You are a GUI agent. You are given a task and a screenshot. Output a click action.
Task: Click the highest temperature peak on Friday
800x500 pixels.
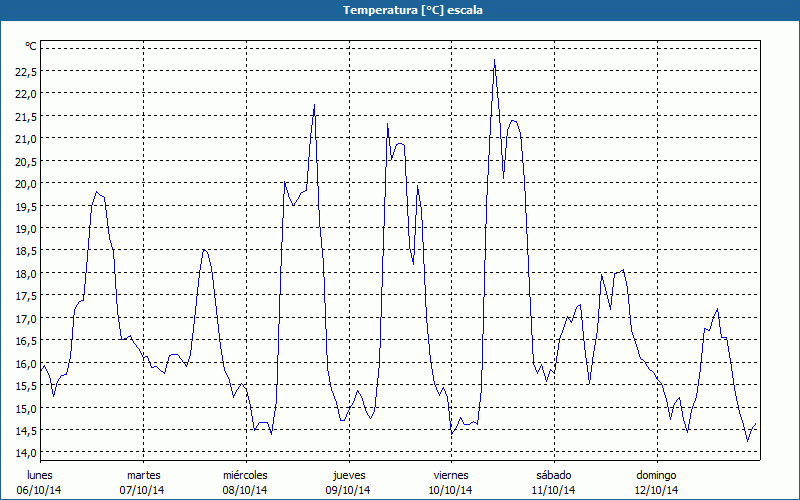pos(494,60)
